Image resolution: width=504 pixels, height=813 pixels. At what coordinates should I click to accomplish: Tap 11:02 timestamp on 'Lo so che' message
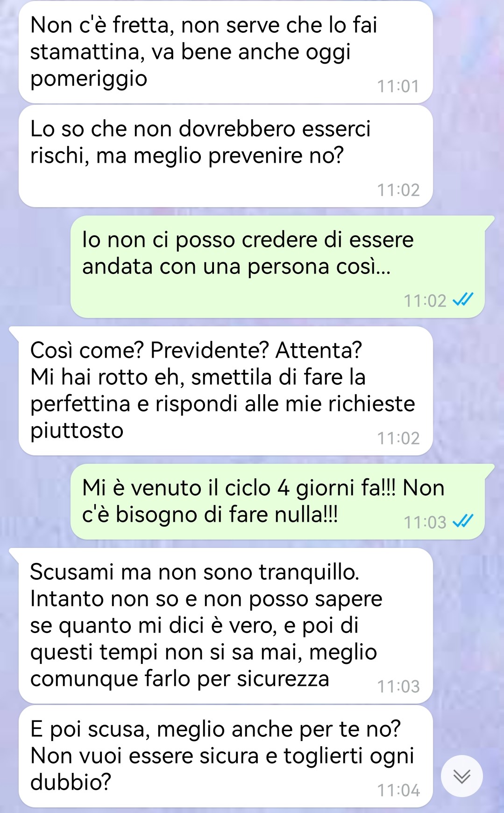point(398,190)
